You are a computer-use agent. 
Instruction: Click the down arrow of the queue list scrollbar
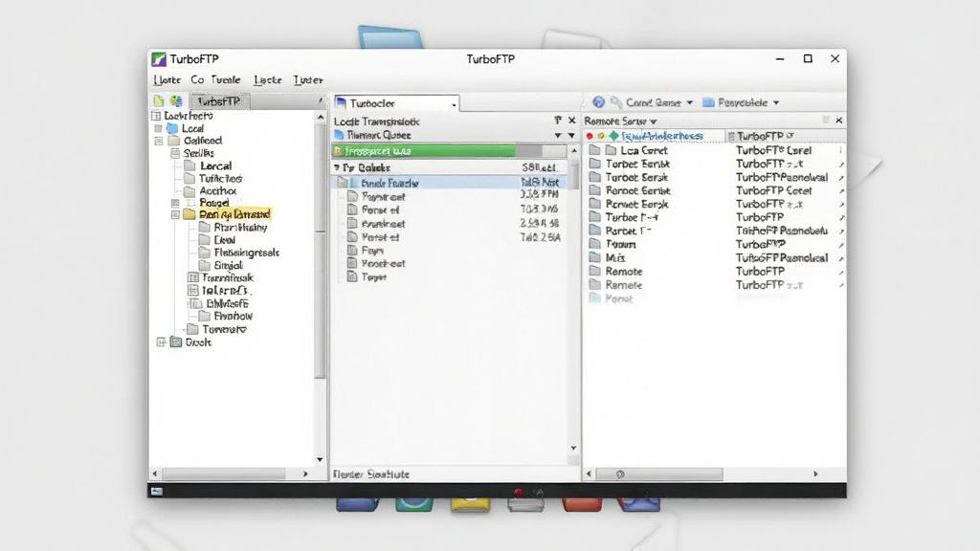(x=573, y=448)
